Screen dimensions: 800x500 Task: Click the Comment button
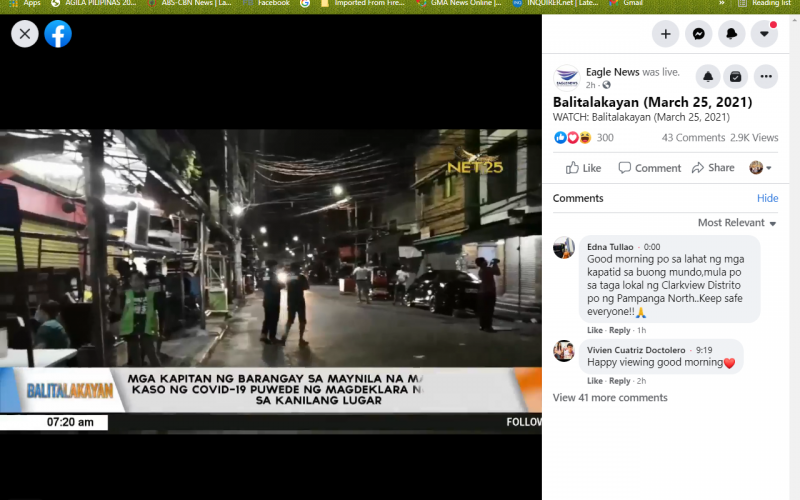649,168
